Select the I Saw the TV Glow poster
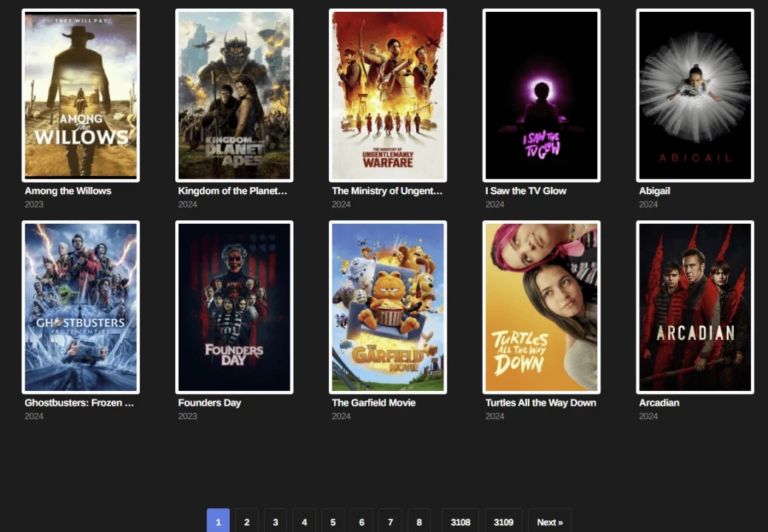The height and width of the screenshot is (532, 768). (x=541, y=95)
